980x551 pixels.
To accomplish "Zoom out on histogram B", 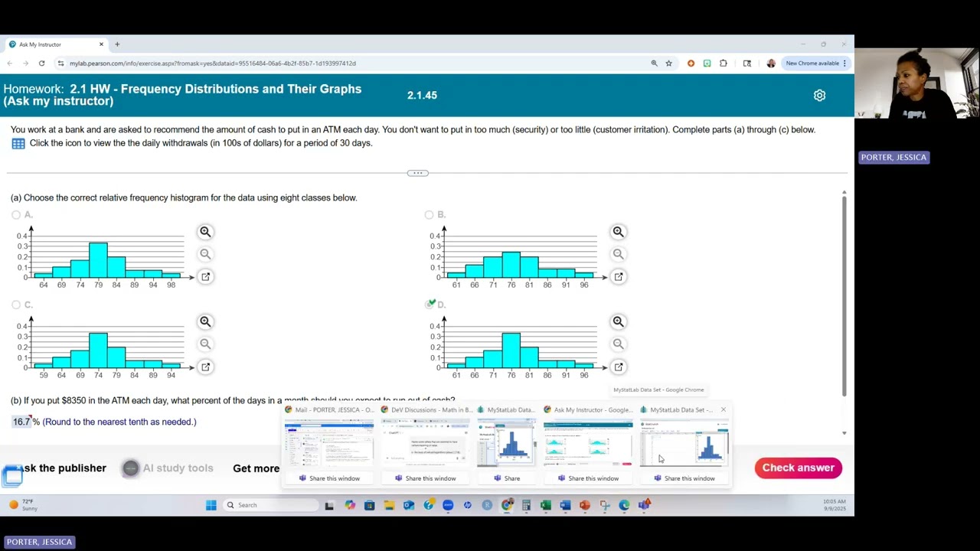I will point(618,254).
